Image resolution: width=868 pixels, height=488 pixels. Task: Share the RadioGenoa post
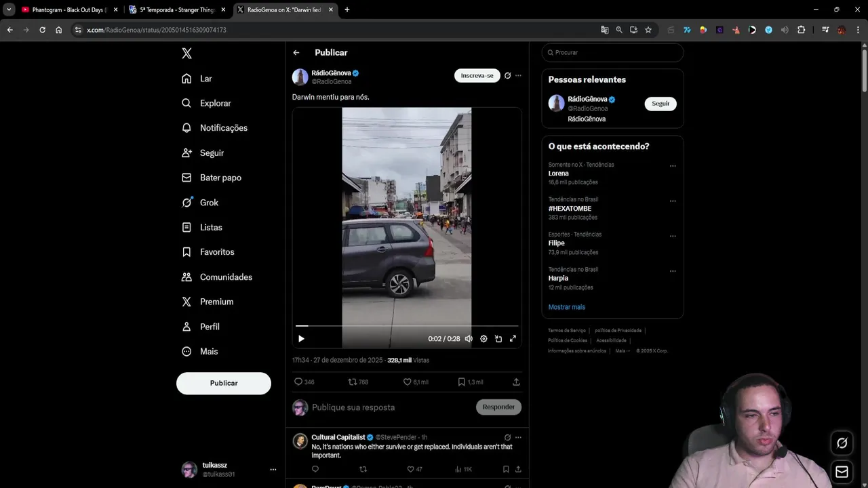pyautogui.click(x=516, y=382)
